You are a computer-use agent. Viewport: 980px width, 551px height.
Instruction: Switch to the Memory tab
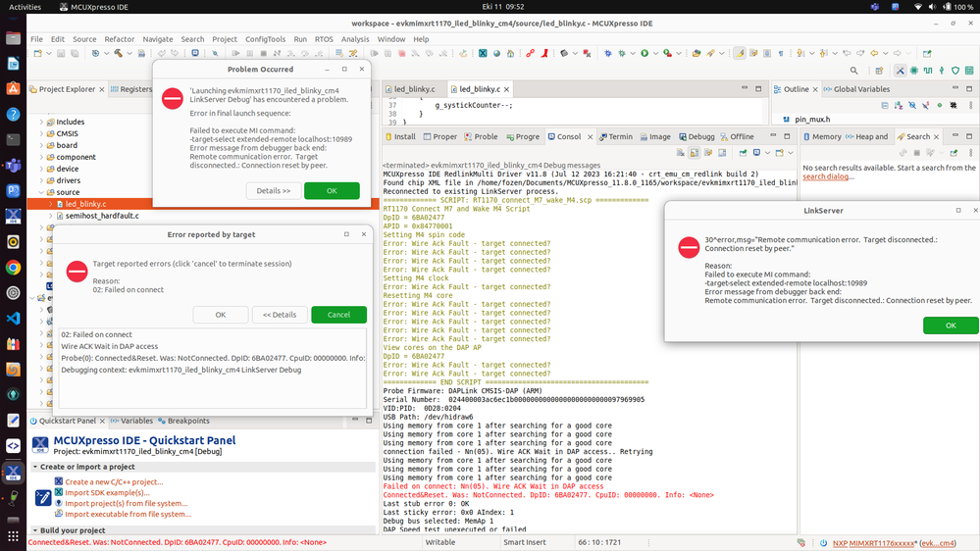point(822,137)
